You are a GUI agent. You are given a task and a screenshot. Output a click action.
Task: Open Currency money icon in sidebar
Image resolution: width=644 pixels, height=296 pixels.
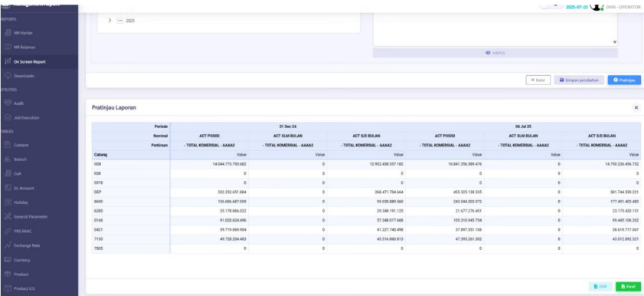(x=8, y=260)
